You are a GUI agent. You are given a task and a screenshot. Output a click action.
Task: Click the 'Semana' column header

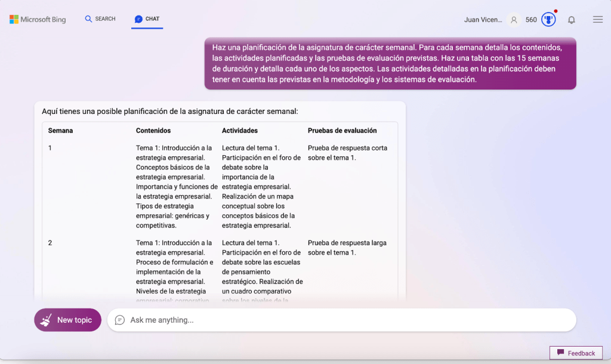[61, 131]
